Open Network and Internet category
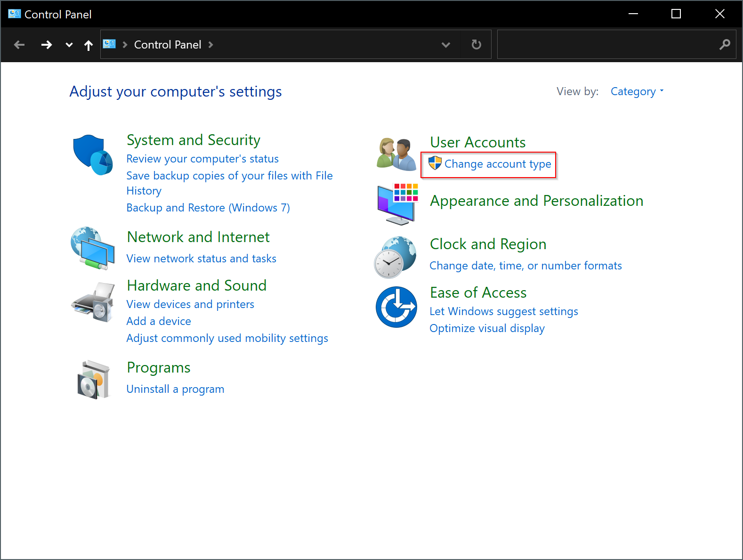 tap(198, 237)
